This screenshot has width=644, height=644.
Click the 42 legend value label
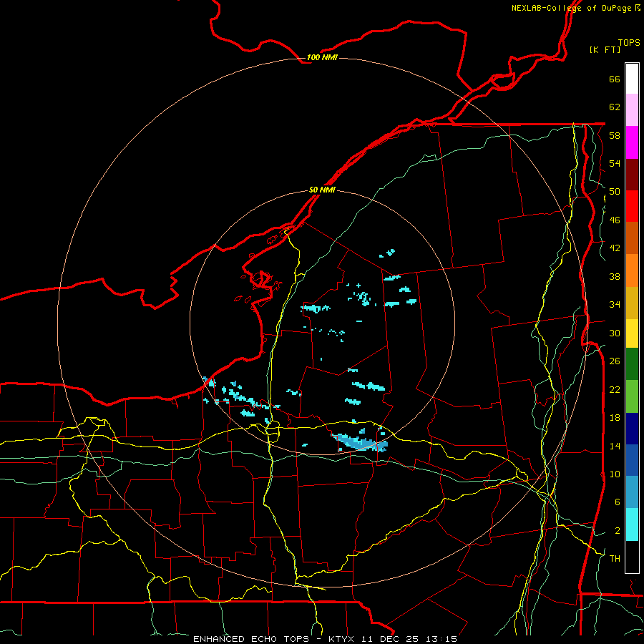click(615, 248)
